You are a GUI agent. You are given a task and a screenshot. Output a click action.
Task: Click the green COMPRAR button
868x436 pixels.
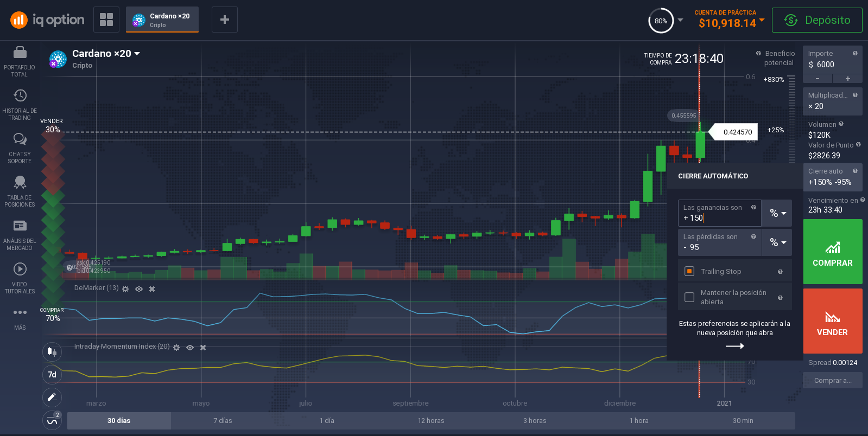click(x=833, y=252)
